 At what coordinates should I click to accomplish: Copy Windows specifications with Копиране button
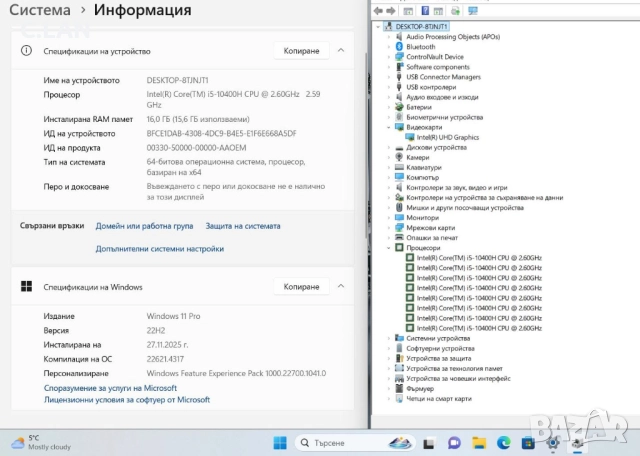tap(301, 287)
